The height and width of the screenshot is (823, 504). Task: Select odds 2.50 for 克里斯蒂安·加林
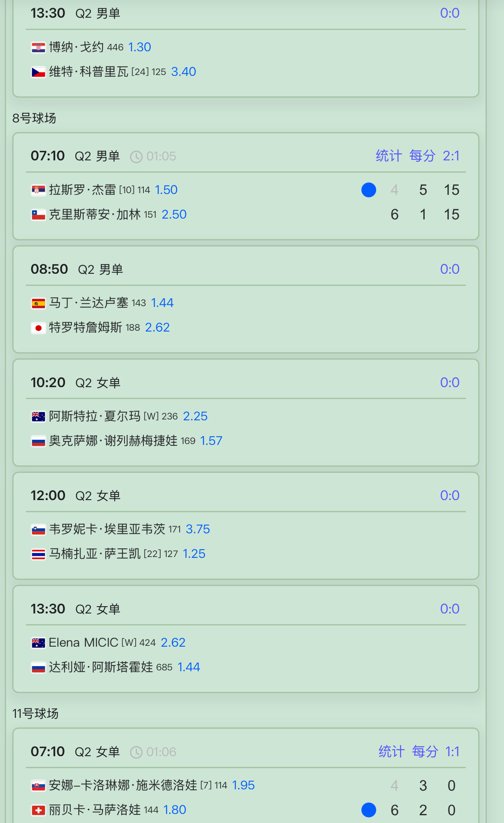pos(174,214)
